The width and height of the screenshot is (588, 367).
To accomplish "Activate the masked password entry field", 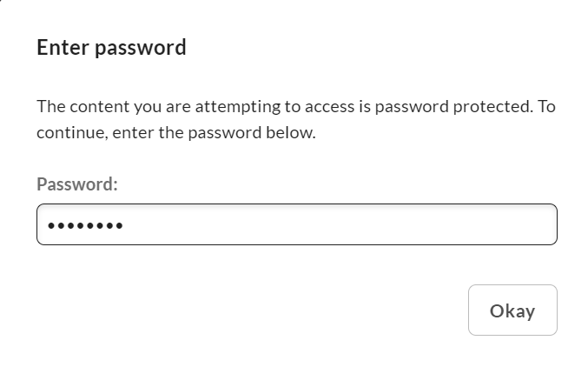I will pos(296,224).
